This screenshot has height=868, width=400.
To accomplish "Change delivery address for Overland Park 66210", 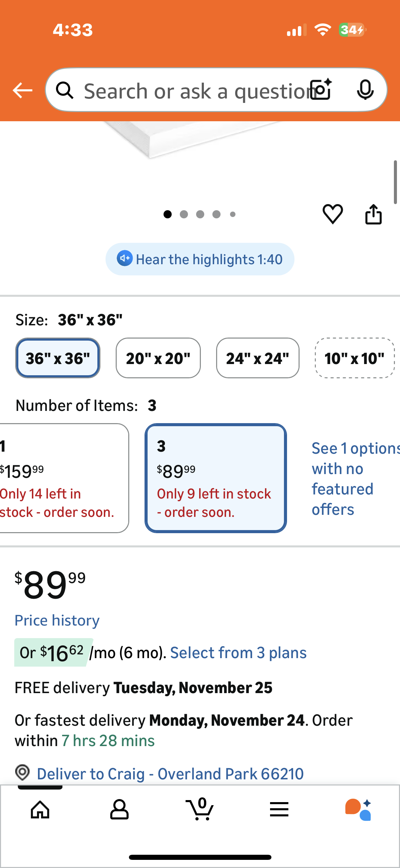I will pyautogui.click(x=170, y=774).
